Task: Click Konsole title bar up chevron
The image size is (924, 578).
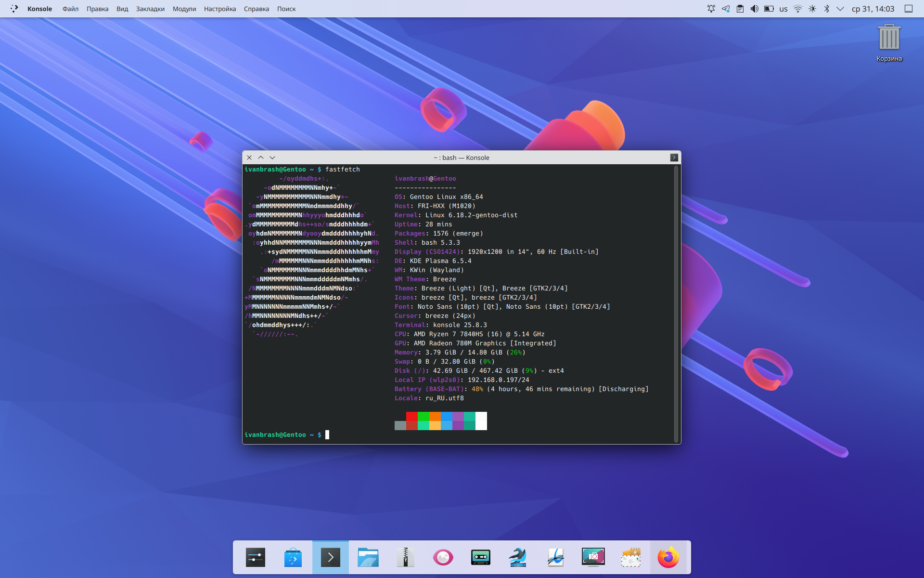Action: pyautogui.click(x=261, y=158)
